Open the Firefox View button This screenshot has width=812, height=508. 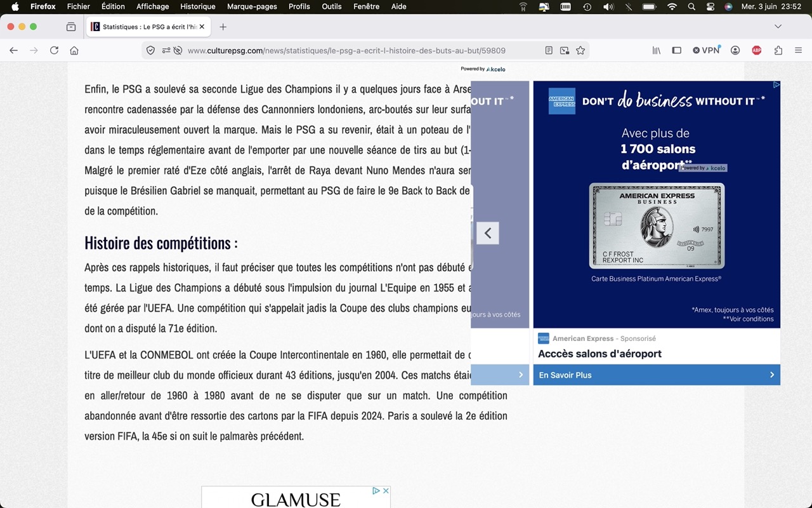(71, 27)
